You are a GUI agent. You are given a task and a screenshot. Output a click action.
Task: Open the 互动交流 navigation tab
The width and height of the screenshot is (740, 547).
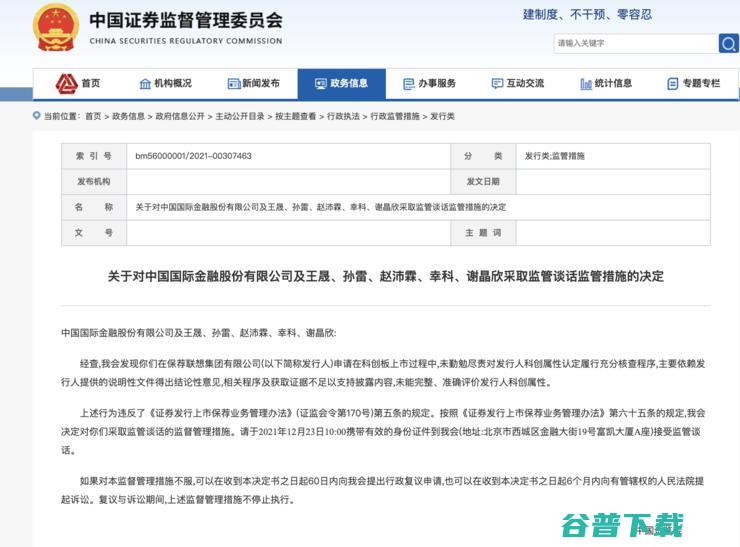click(x=518, y=84)
